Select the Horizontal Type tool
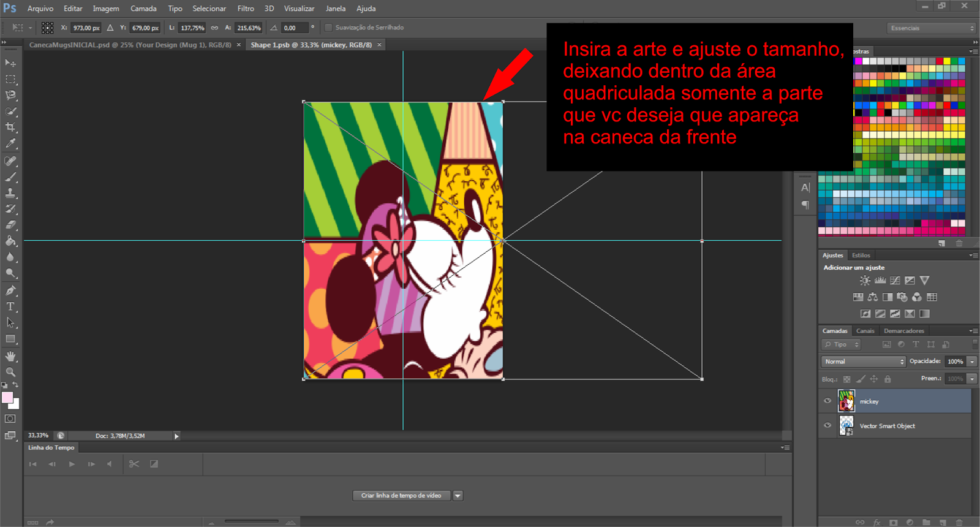The height and width of the screenshot is (527, 980). [10, 306]
